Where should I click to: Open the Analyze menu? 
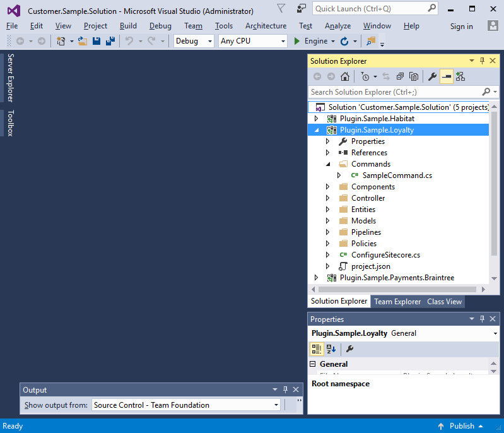click(337, 26)
